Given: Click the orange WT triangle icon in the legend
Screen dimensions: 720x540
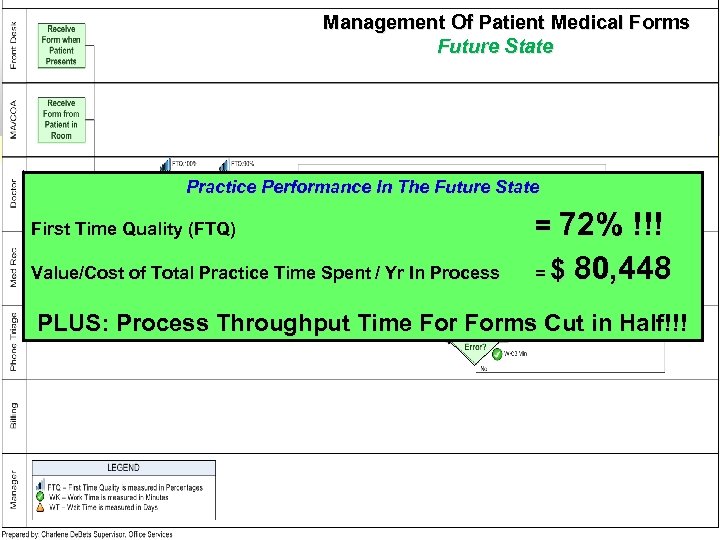Looking at the screenshot, I should point(40,507).
